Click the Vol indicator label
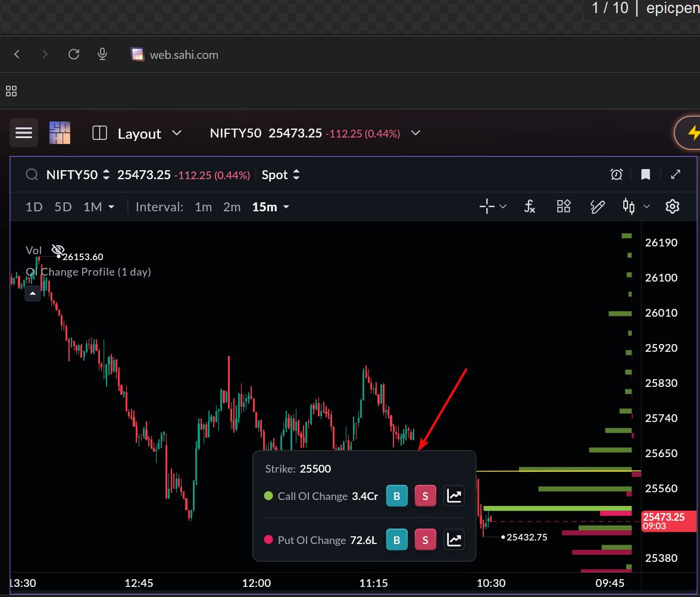 coord(33,250)
